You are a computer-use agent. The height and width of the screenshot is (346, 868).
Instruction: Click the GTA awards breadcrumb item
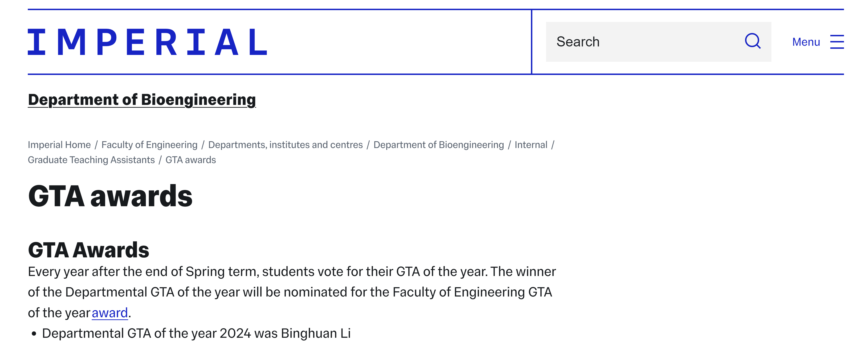click(190, 160)
